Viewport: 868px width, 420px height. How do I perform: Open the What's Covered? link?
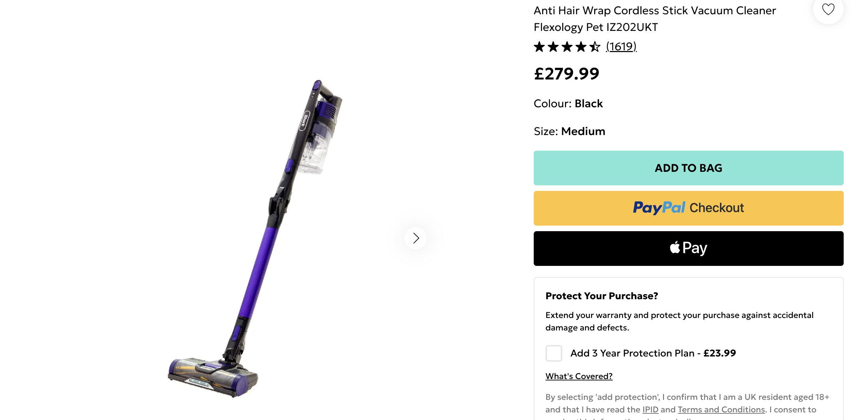click(579, 376)
